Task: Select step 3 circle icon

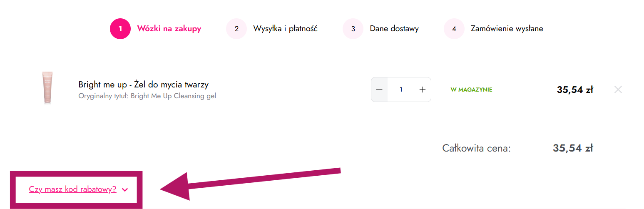Action: (x=353, y=29)
